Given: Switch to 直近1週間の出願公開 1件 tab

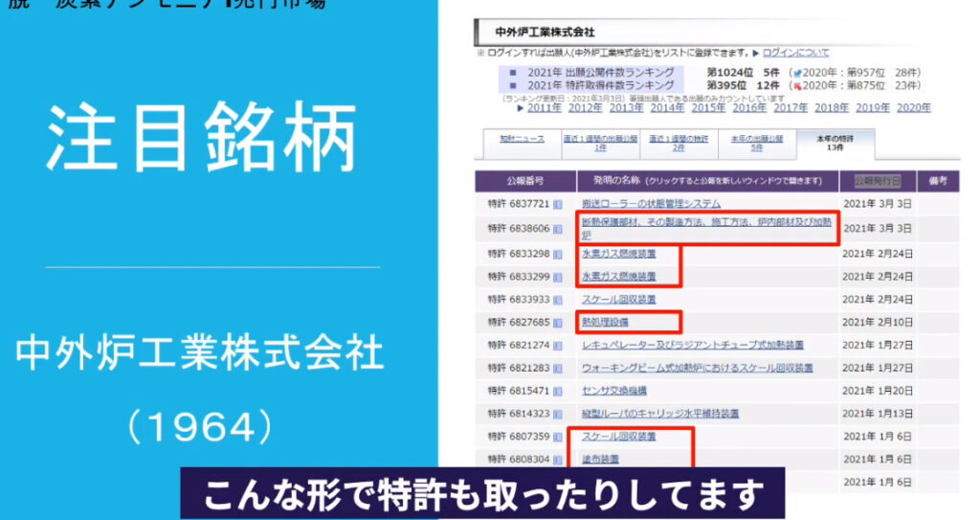Looking at the screenshot, I should tap(601, 144).
